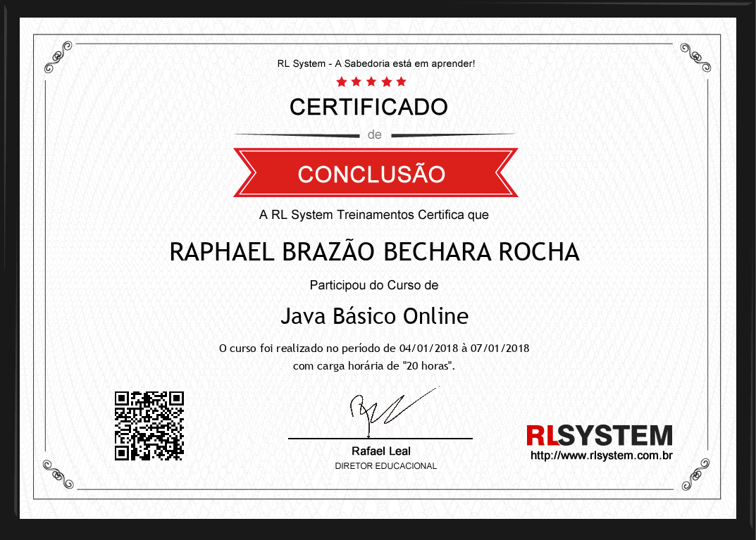Image resolution: width=756 pixels, height=540 pixels.
Task: Click the QR code on the certificate
Action: point(149,425)
